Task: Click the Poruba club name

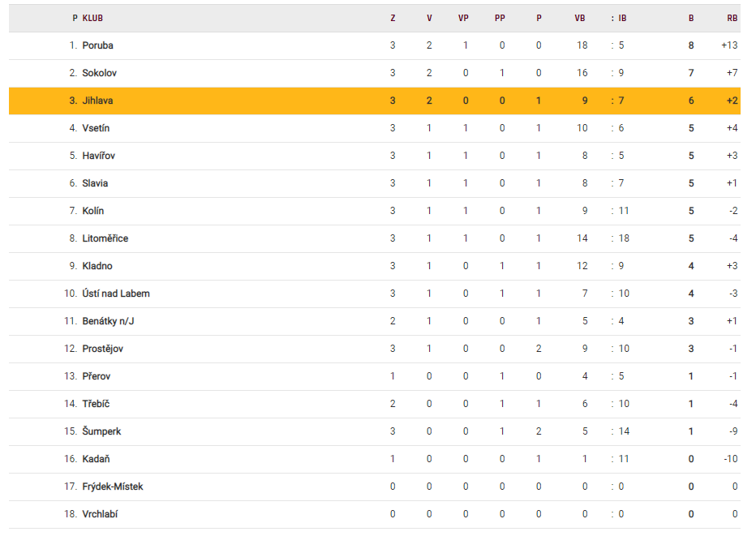Action: tap(97, 45)
